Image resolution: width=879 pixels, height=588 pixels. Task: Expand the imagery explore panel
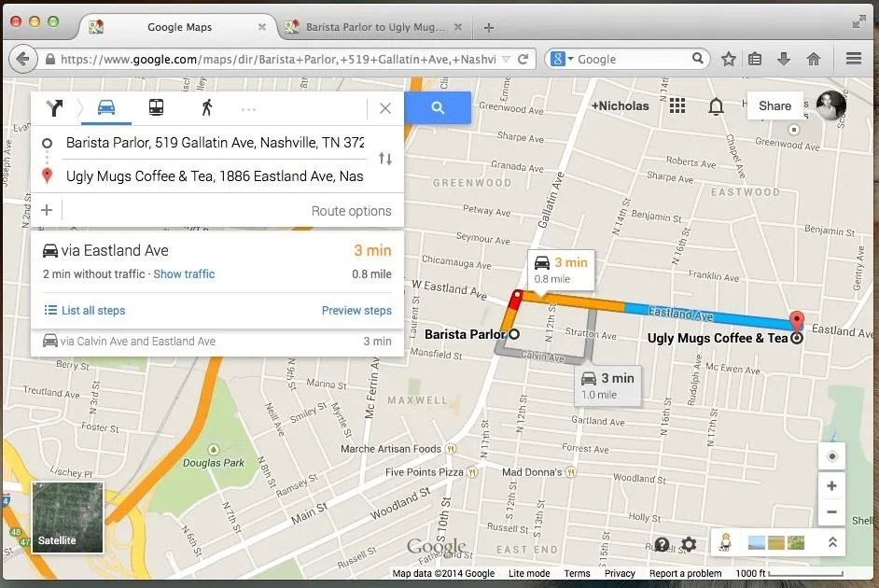[x=832, y=542]
